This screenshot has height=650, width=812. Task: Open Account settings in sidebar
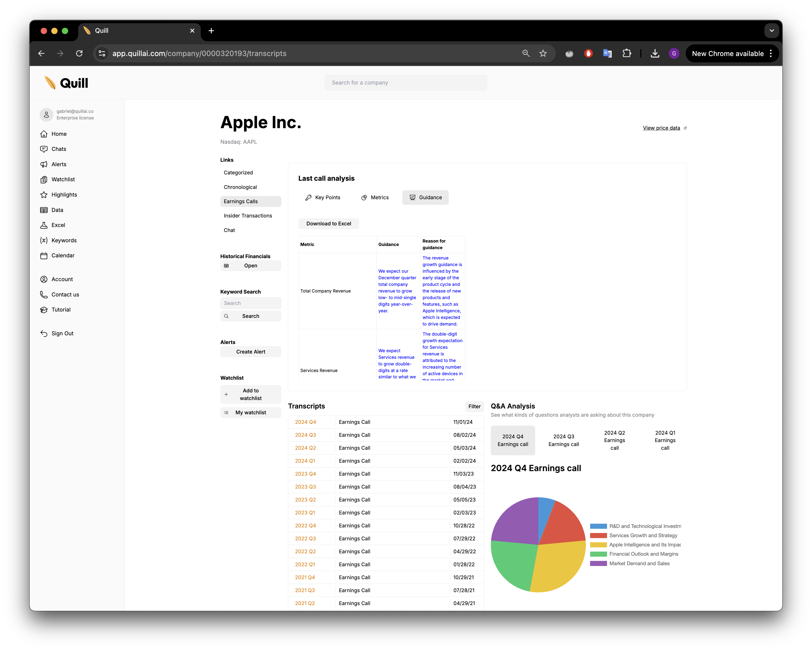click(44, 279)
